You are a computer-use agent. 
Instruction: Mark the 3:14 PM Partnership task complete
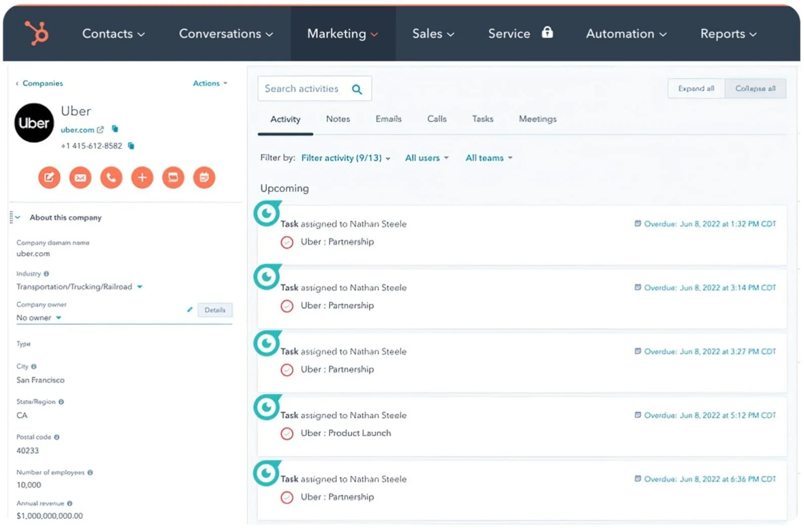pos(287,306)
